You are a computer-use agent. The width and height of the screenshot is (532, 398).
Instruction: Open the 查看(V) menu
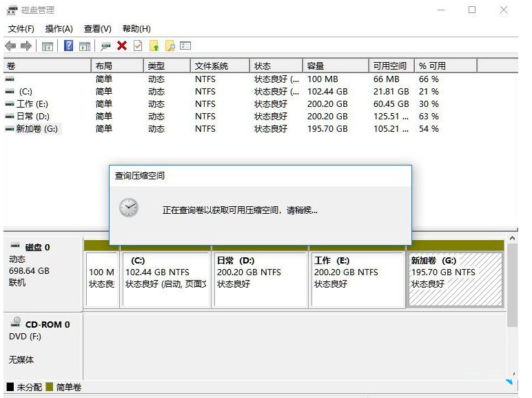pos(98,29)
